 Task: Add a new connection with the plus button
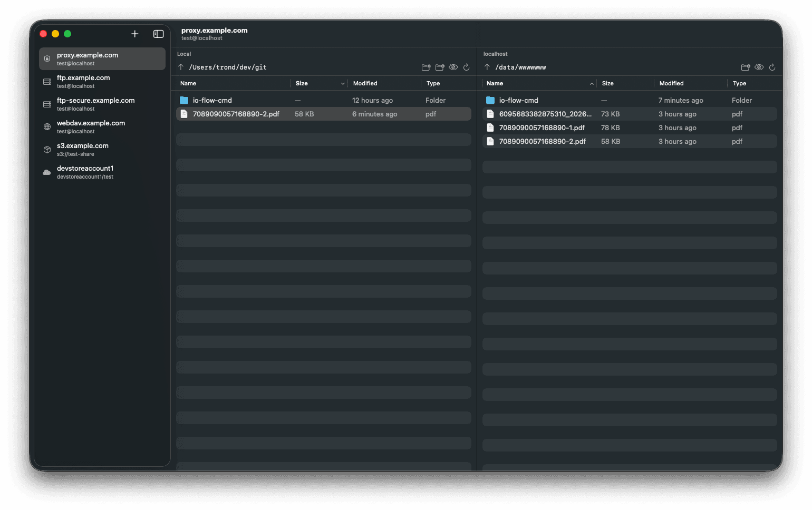135,34
